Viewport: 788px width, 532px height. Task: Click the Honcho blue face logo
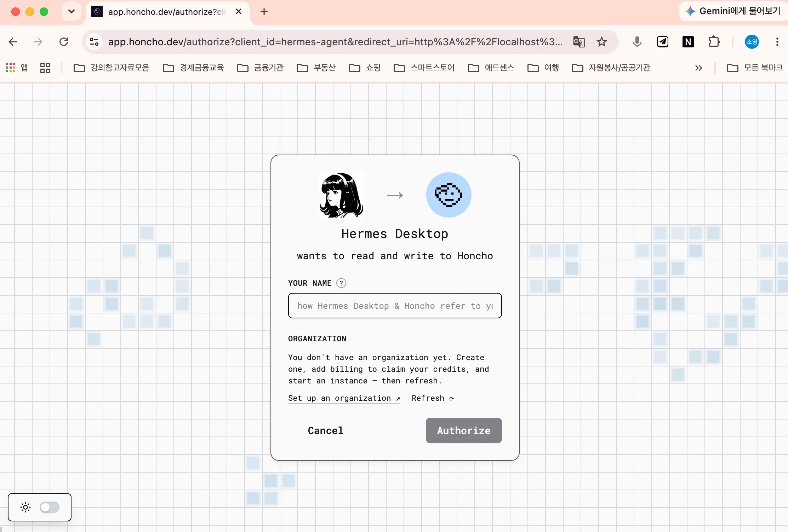coord(449,195)
